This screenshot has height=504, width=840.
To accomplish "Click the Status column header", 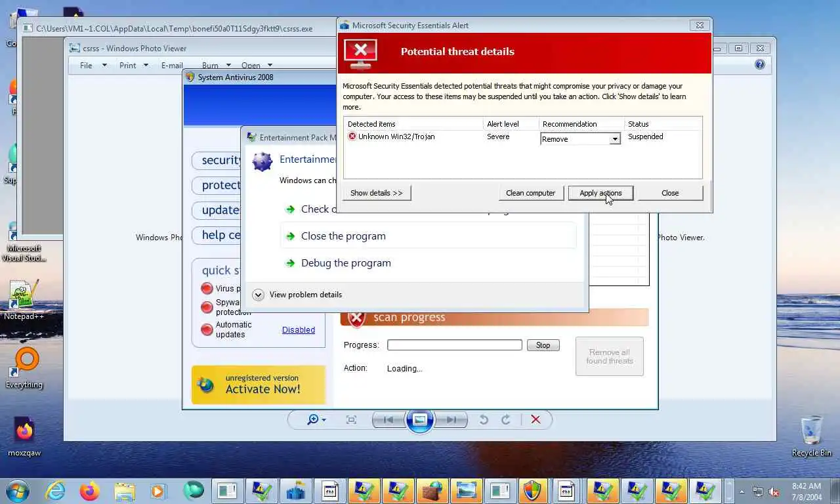I will [x=663, y=124].
